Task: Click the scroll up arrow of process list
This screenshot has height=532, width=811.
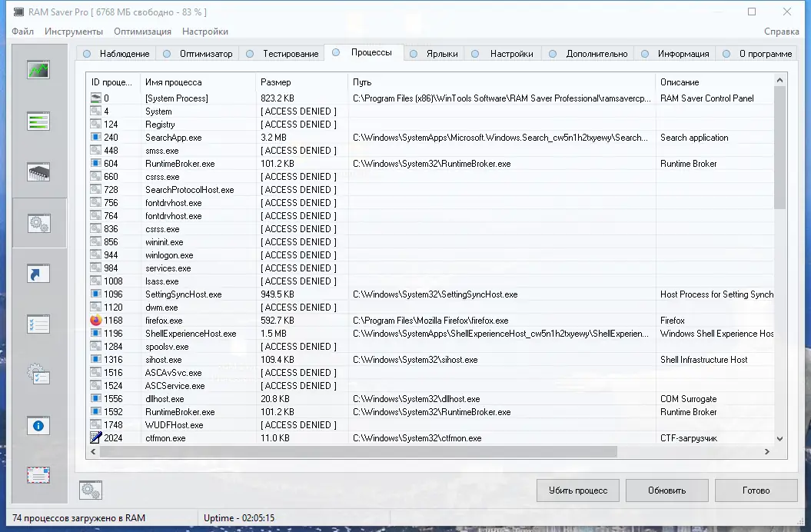Action: click(779, 80)
